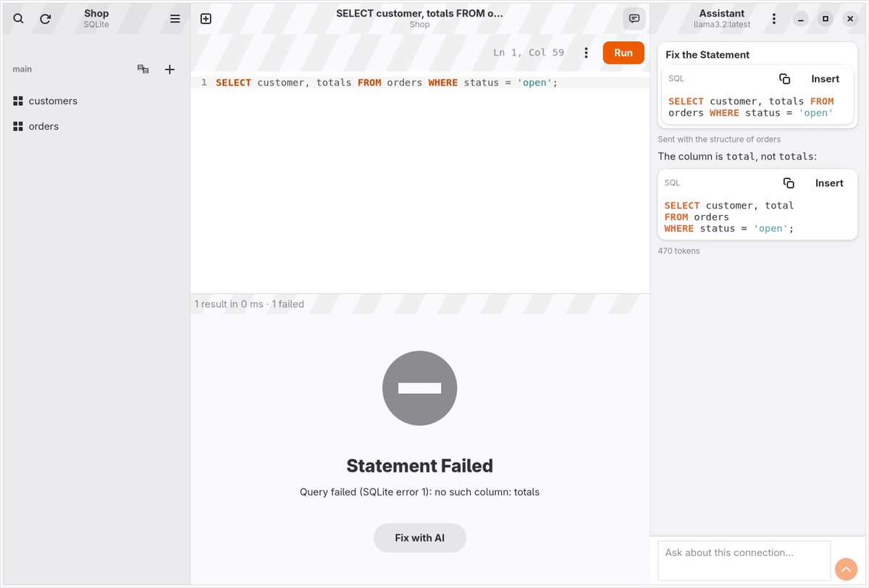Maximize the Assistant window
Screen dimensions: 869x588
[826, 19]
